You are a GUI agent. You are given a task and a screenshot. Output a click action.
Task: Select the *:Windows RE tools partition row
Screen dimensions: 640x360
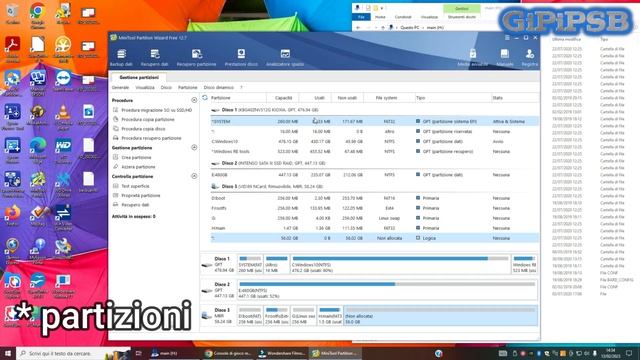point(374,151)
